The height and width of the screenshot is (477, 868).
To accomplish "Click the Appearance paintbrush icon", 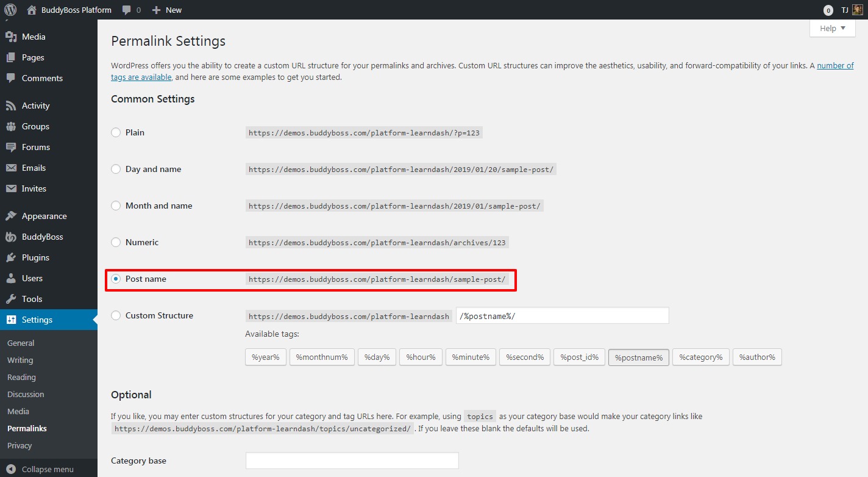I will point(11,216).
